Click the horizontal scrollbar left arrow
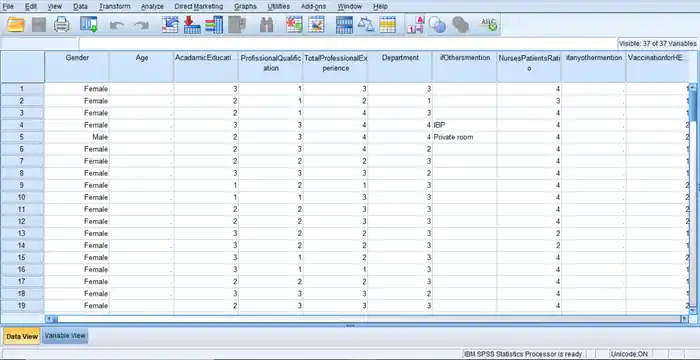This screenshot has height=360, width=700. pos(49,319)
